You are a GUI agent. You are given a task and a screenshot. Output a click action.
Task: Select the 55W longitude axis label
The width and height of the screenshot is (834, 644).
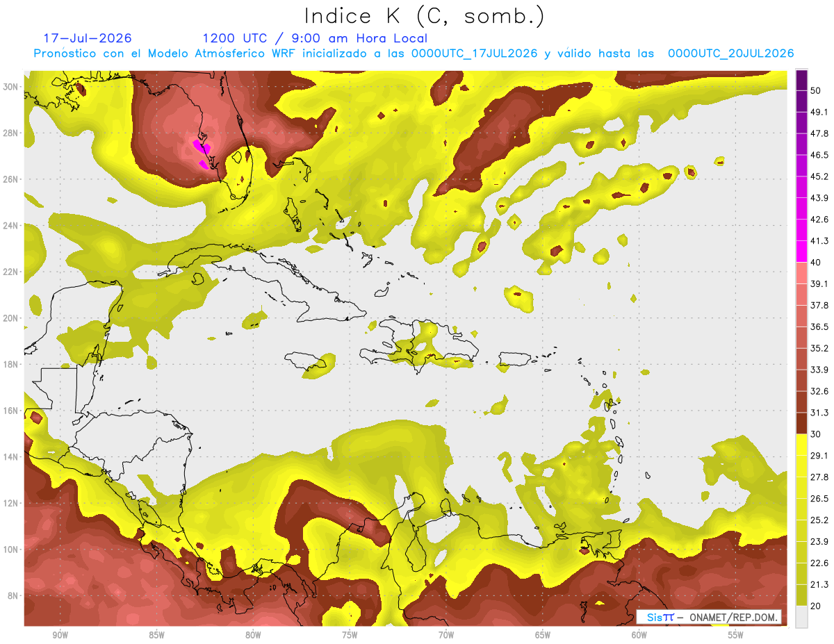pyautogui.click(x=736, y=635)
